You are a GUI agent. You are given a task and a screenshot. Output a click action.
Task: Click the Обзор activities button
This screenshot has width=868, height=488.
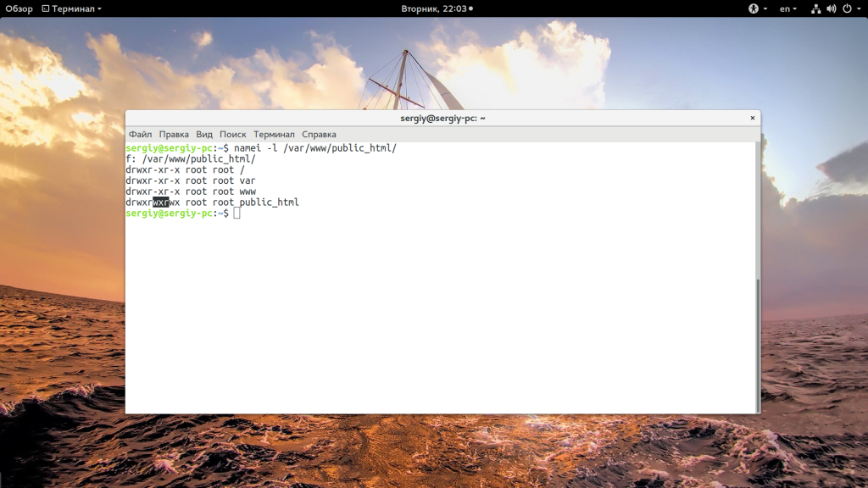(19, 8)
